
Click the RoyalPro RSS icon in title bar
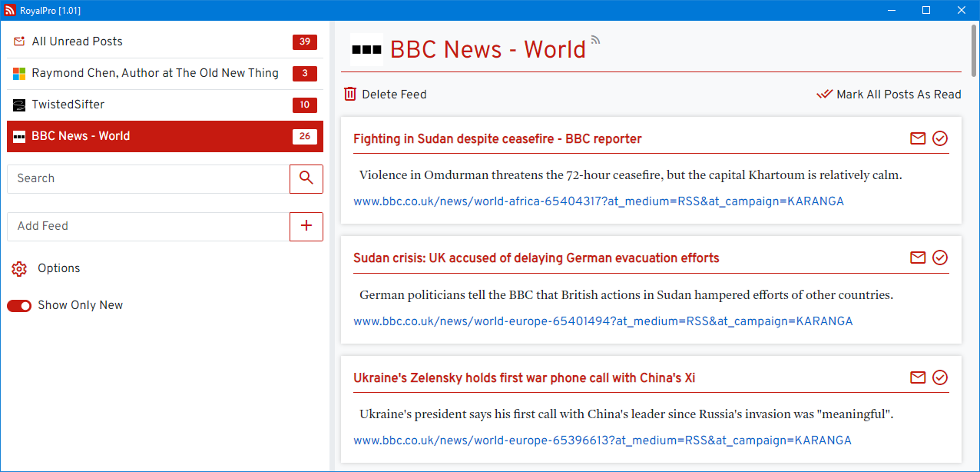tap(10, 10)
